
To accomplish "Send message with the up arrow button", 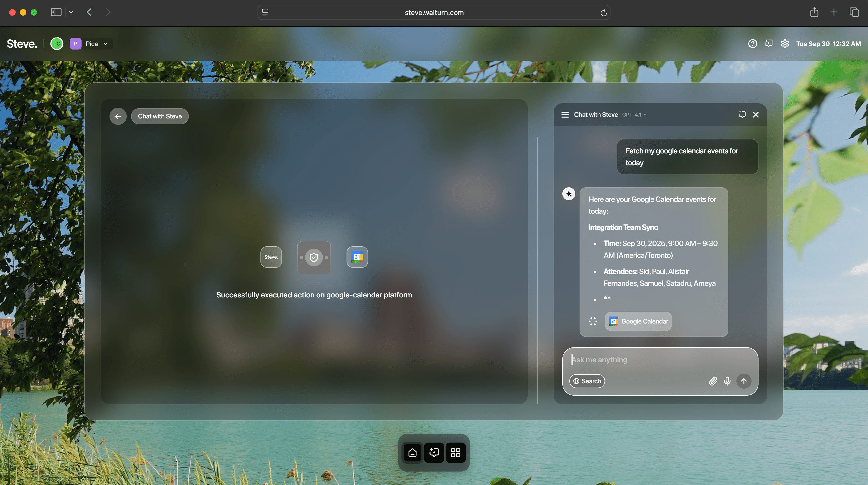I will (744, 381).
